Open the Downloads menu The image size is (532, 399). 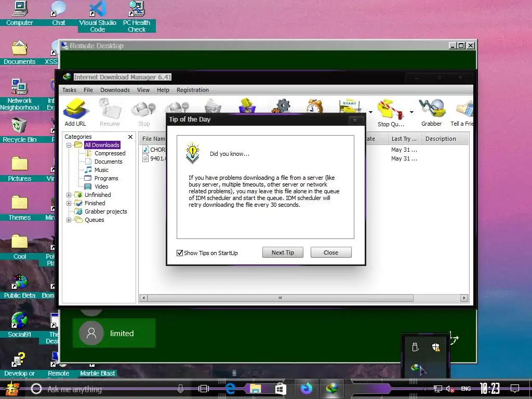[115, 90]
